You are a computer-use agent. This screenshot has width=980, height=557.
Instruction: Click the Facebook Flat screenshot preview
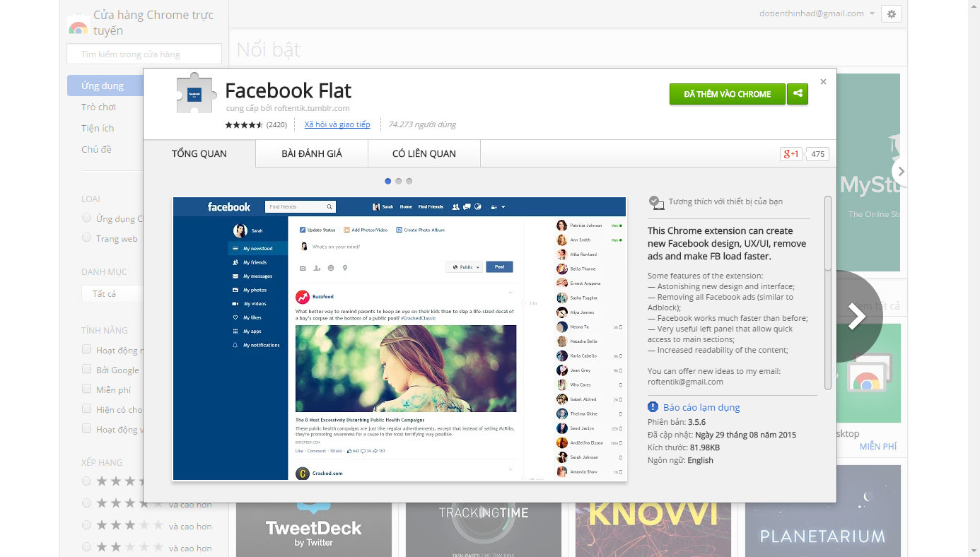399,339
